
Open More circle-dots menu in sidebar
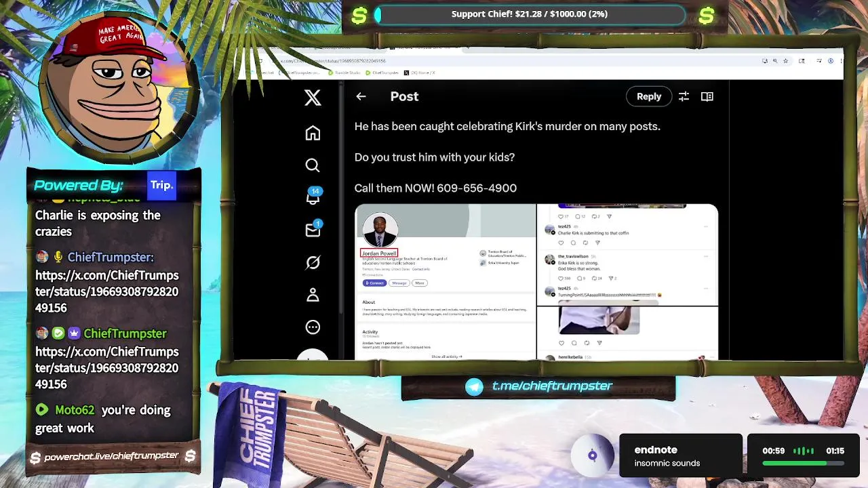tap(313, 327)
